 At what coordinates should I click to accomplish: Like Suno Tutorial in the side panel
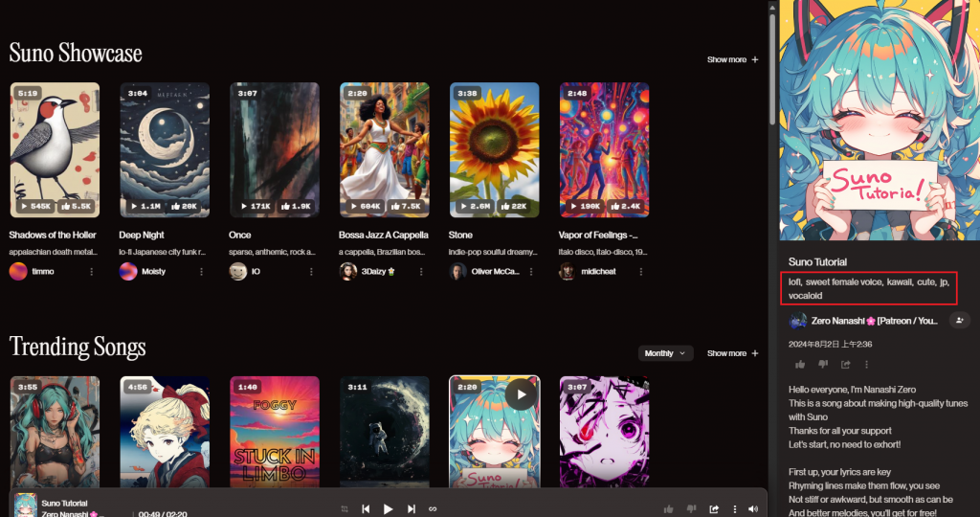tap(800, 364)
